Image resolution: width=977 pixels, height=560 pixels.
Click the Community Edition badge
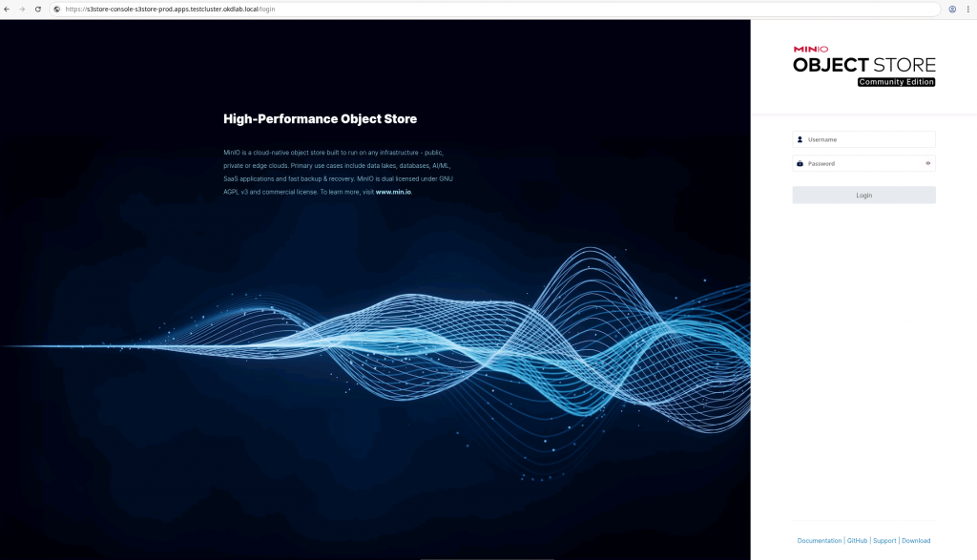tap(896, 82)
